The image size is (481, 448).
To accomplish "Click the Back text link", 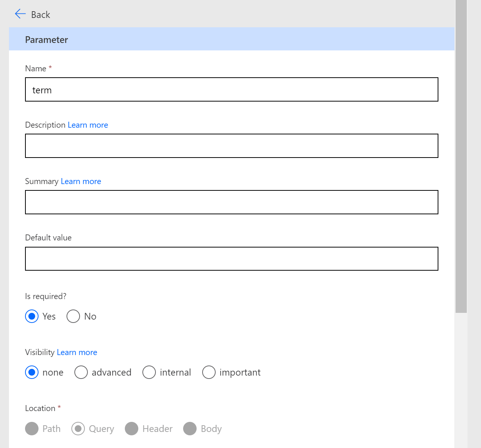I will pyautogui.click(x=40, y=15).
